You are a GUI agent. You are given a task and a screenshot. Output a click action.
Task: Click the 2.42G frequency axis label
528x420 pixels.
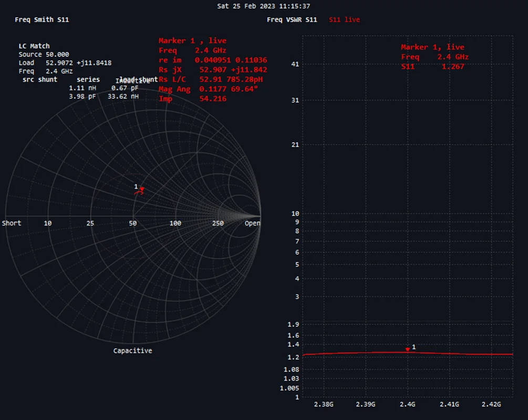pos(491,404)
